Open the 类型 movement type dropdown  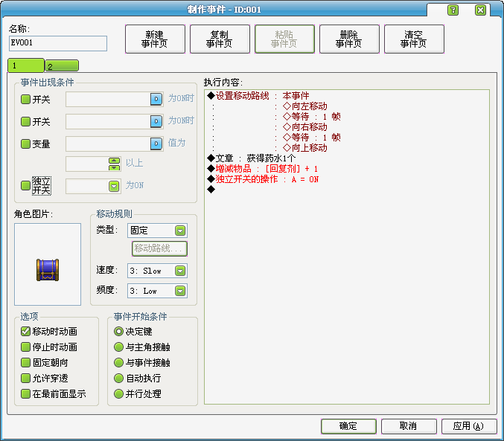tap(180, 231)
